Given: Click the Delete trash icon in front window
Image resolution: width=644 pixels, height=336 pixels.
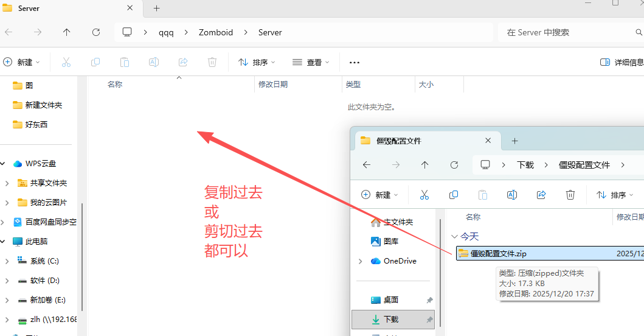Looking at the screenshot, I should click(x=570, y=195).
